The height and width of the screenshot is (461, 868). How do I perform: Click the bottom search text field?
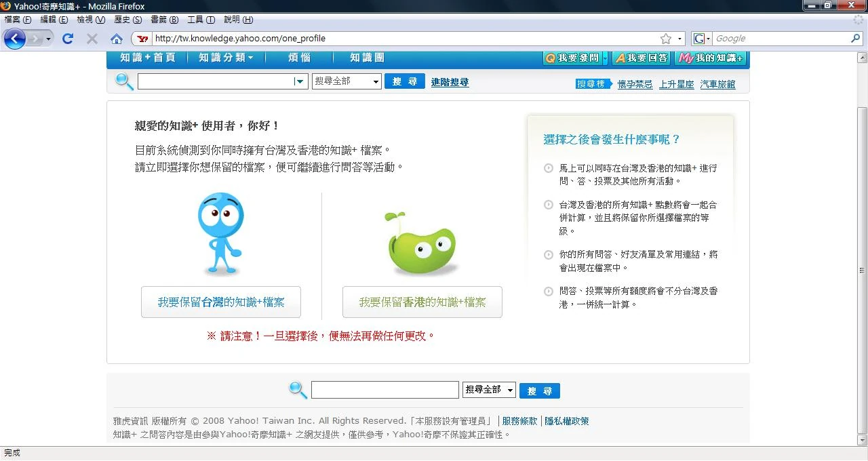385,390
